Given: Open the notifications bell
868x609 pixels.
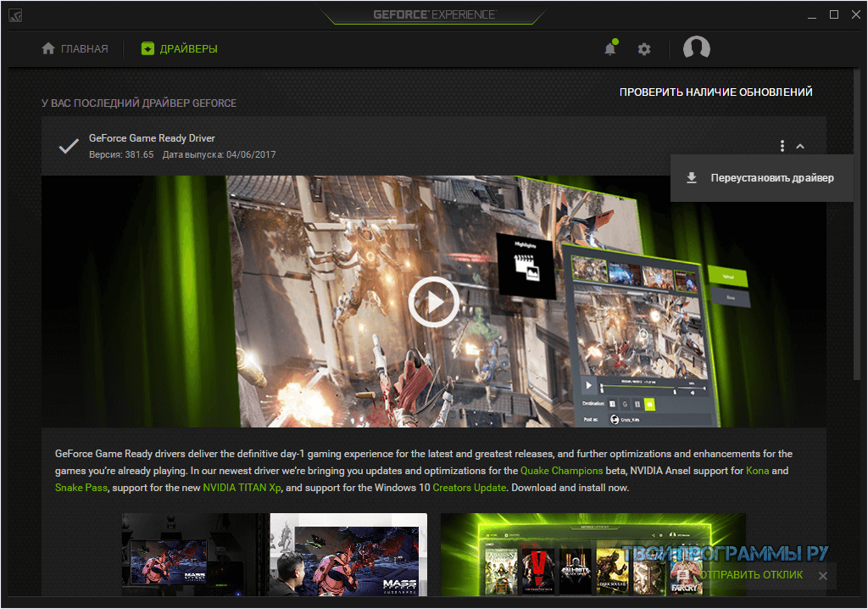Looking at the screenshot, I should click(x=610, y=48).
